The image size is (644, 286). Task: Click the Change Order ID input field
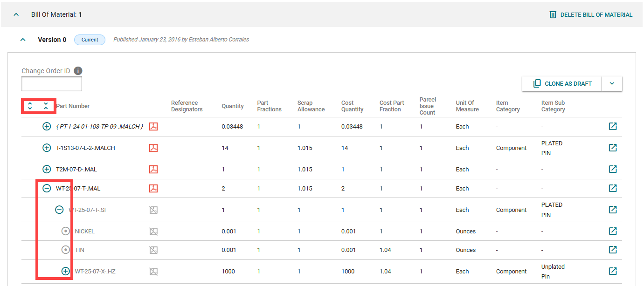tap(52, 84)
